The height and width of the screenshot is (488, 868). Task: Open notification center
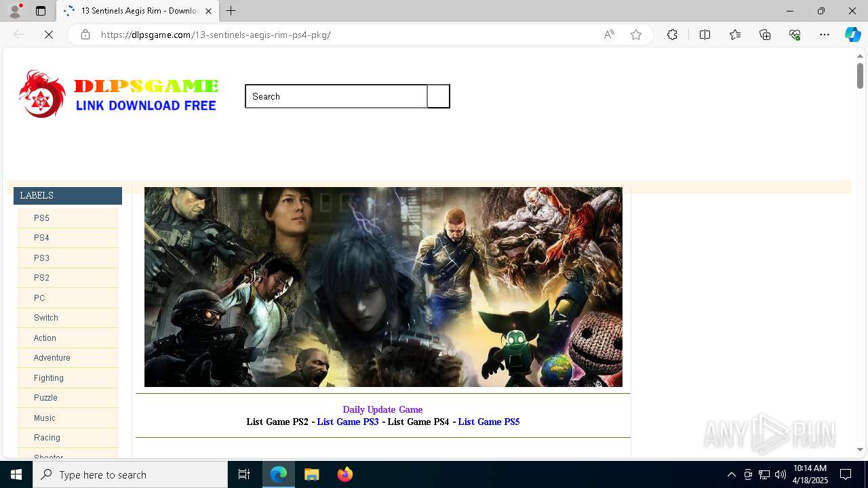click(x=846, y=474)
